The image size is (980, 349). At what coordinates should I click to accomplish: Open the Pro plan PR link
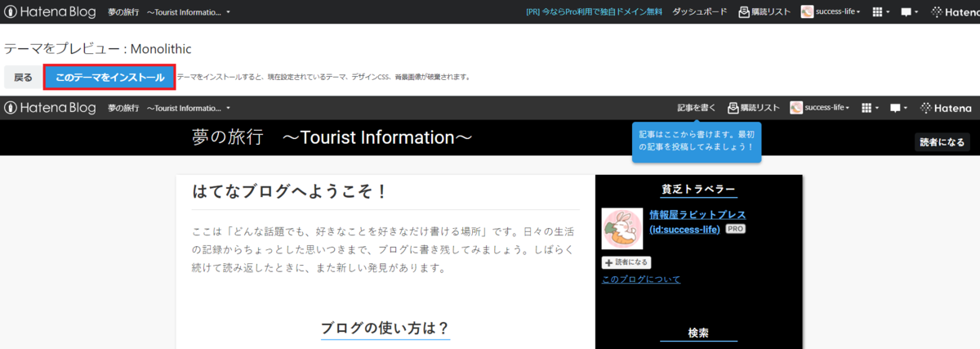click(x=595, y=12)
